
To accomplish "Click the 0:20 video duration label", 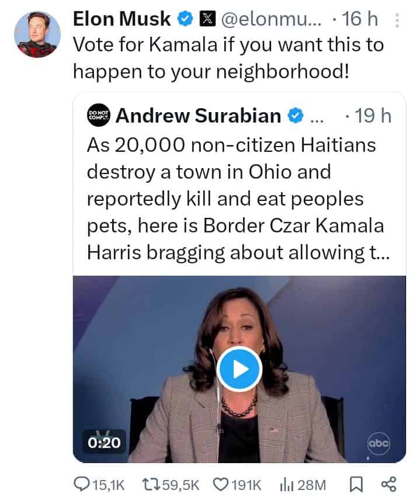I will pos(104,443).
